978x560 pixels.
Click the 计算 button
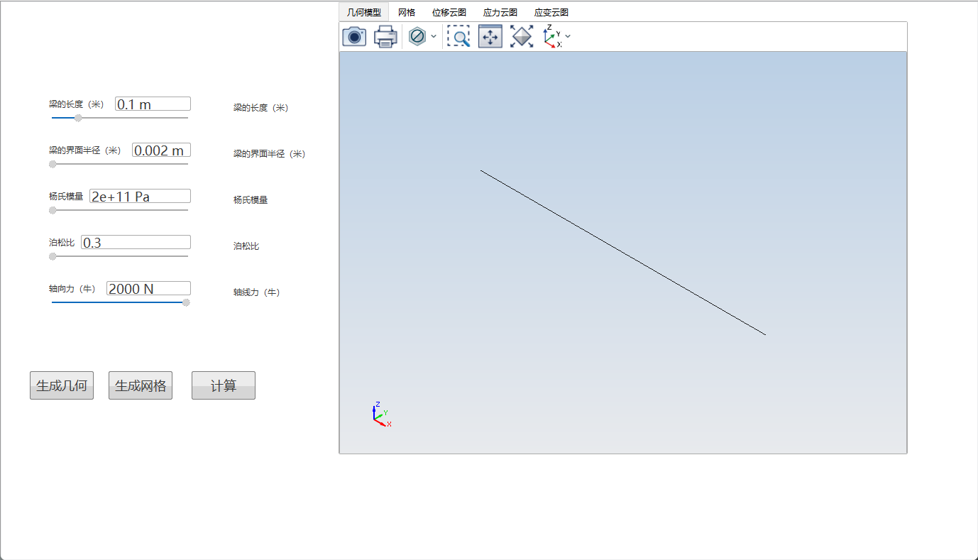[x=224, y=385]
